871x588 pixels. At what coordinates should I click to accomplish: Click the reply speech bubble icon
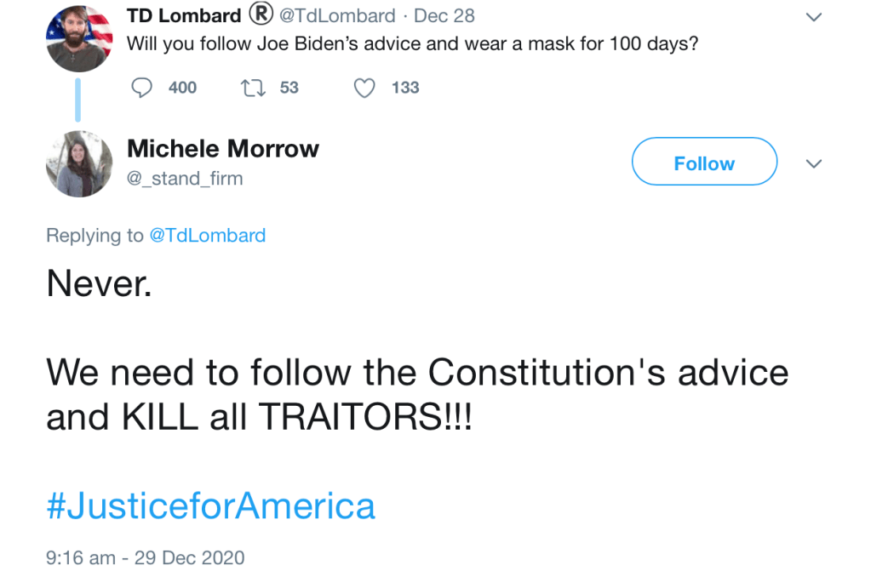point(144,88)
